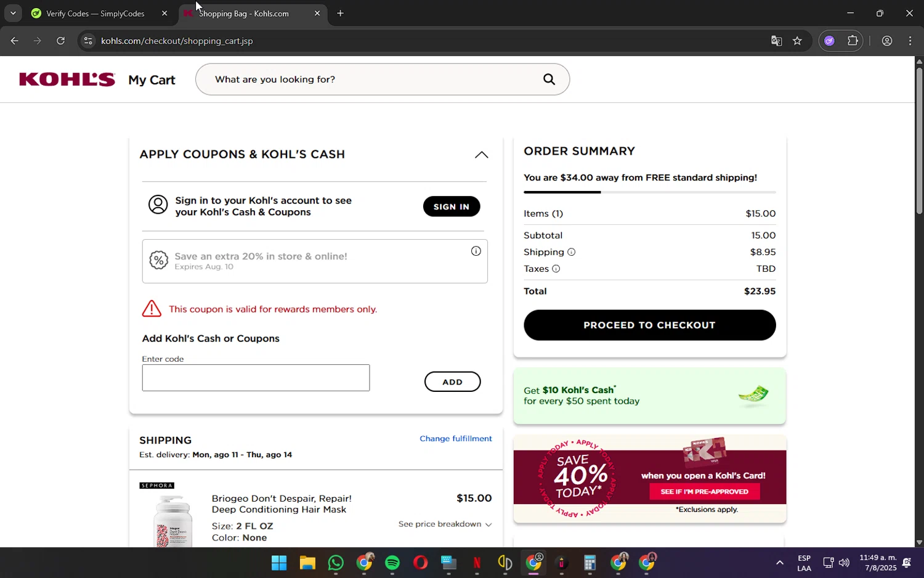The height and width of the screenshot is (578, 924).
Task: Open the tab search dropdown arrow
Action: (13, 13)
